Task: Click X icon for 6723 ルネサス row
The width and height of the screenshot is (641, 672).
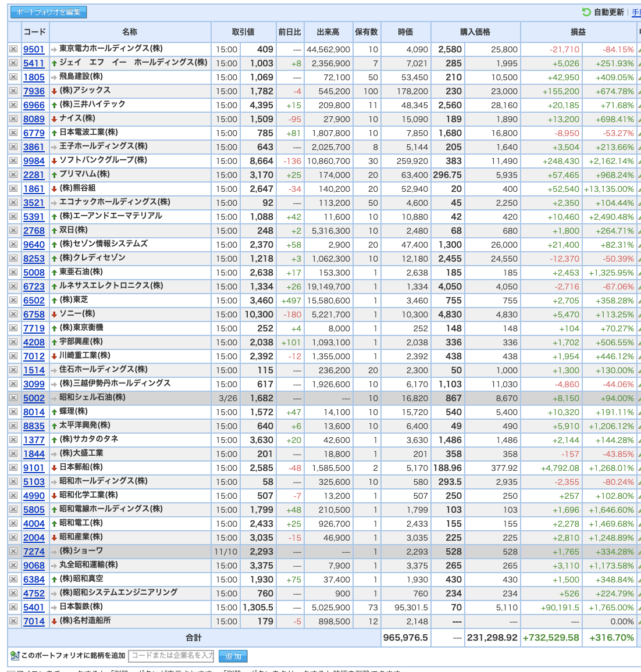Action: (x=13, y=286)
